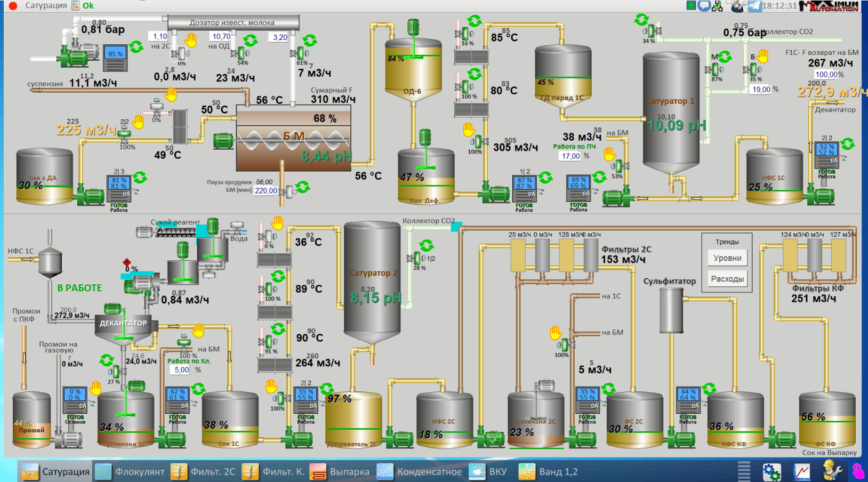Toggle auto mode above М valve

[x=725, y=56]
